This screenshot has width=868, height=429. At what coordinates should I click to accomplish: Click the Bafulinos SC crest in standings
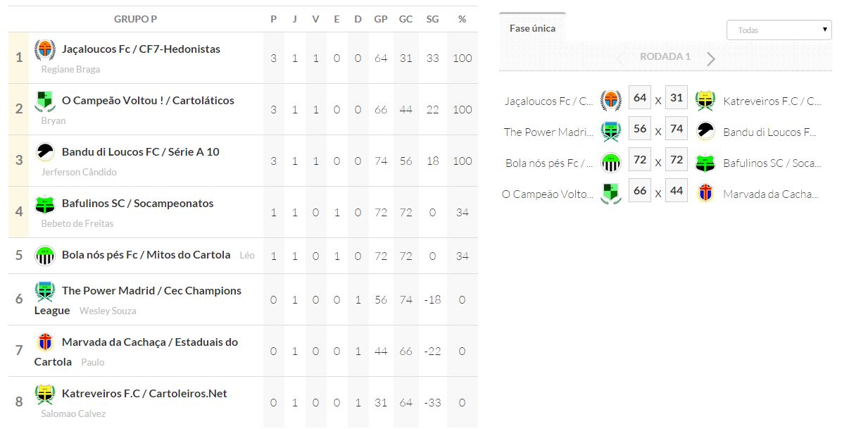point(45,204)
